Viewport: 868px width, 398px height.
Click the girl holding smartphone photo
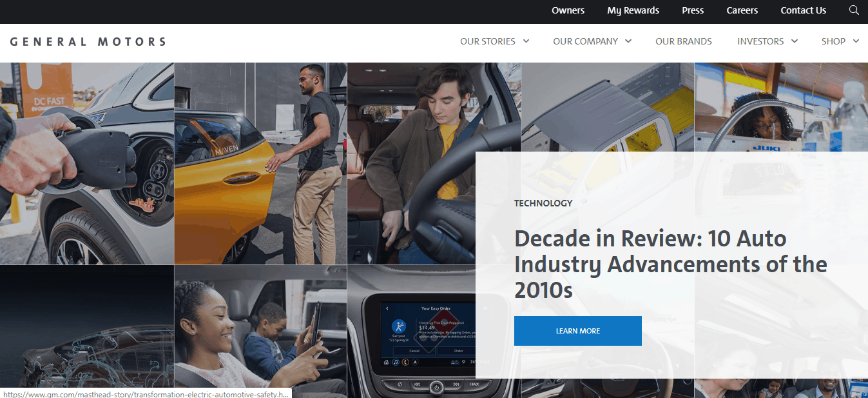pos(260,329)
